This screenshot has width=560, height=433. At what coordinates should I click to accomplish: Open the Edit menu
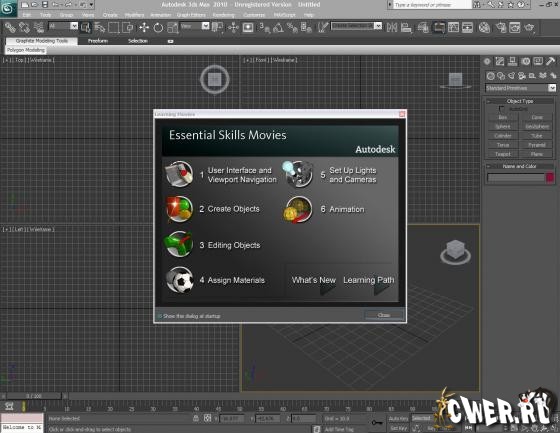(x=27, y=15)
